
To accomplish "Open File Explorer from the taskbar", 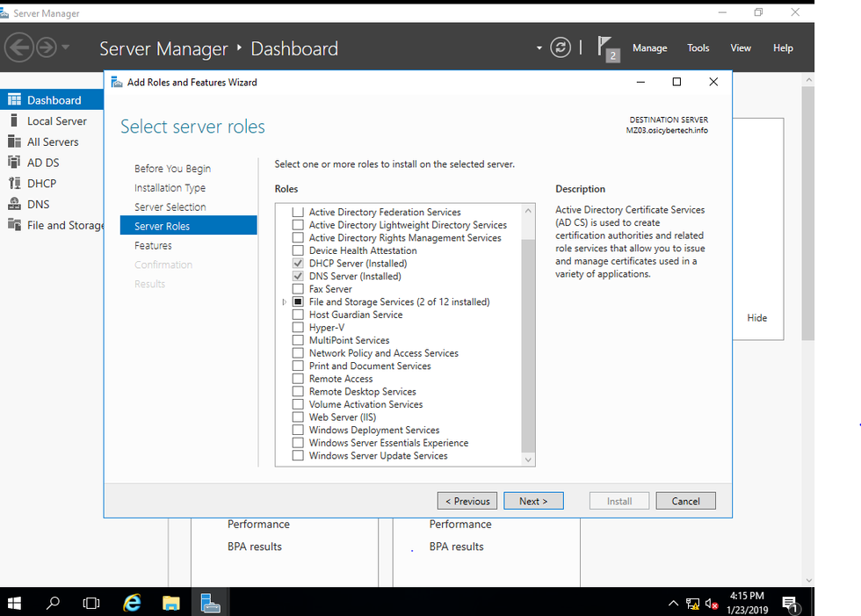I will click(x=171, y=604).
